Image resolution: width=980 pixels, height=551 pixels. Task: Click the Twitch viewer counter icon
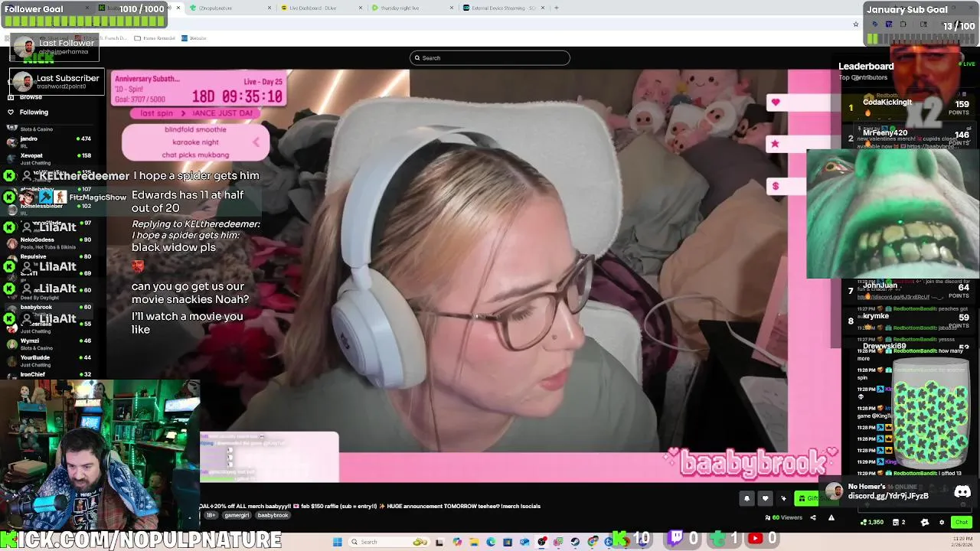676,539
